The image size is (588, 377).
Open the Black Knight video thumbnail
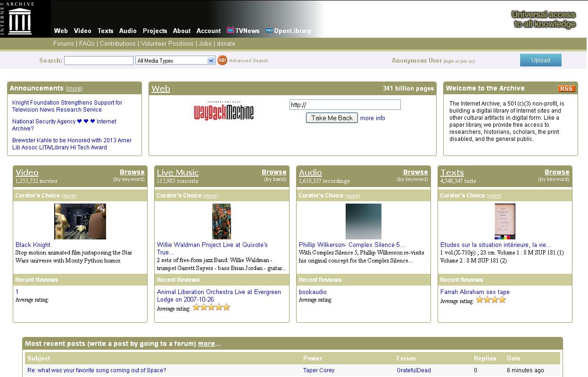[80, 221]
